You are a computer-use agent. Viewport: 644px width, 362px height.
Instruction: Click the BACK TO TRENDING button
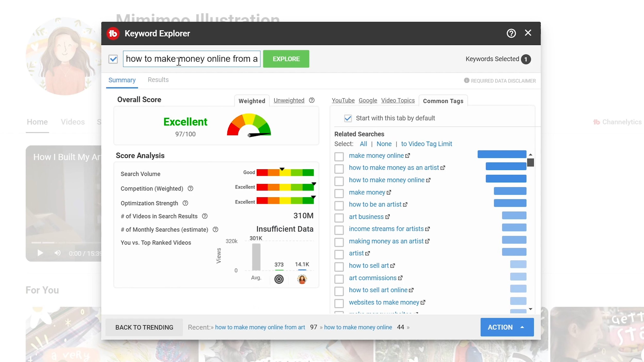pos(144,327)
